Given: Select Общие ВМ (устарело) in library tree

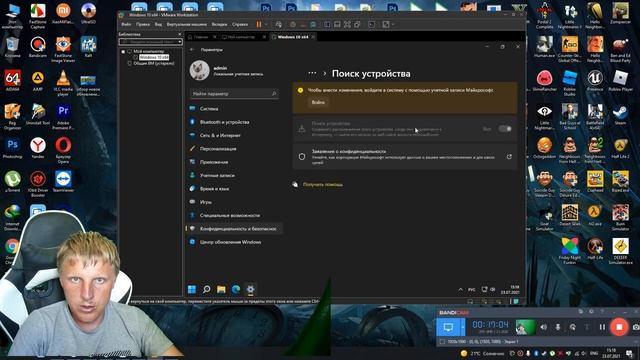Looking at the screenshot, I should click(154, 63).
